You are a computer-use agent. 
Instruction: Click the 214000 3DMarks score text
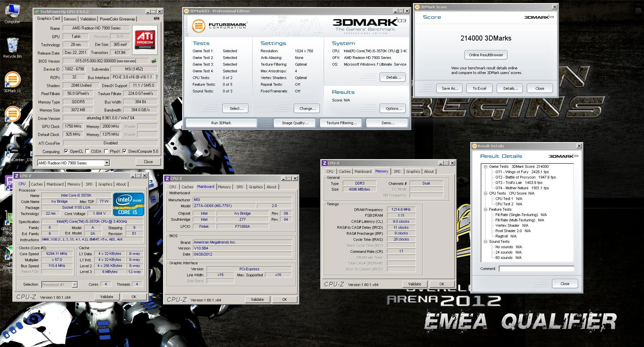click(486, 38)
